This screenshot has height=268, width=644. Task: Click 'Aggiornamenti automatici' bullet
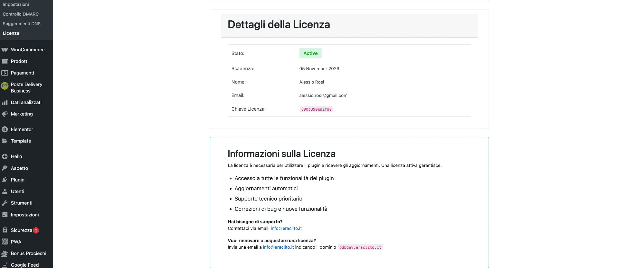pos(266,188)
